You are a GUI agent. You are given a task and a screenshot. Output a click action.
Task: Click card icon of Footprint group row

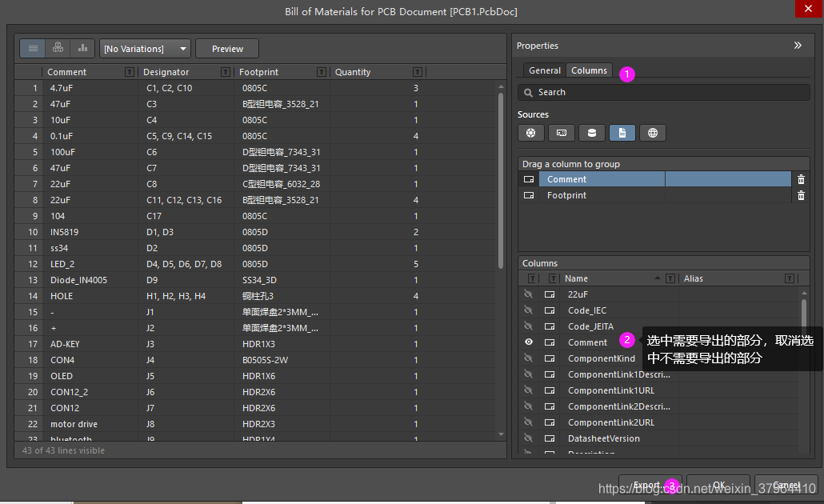point(529,195)
